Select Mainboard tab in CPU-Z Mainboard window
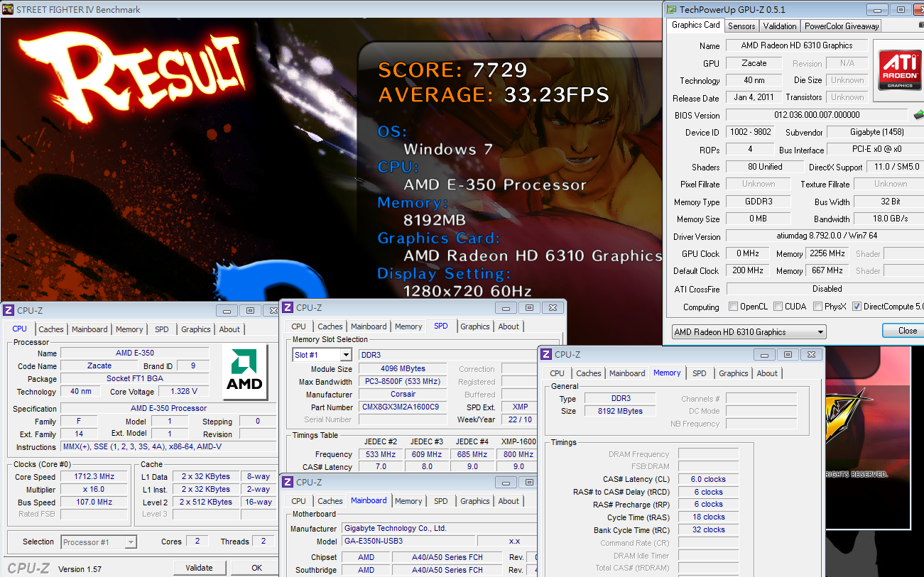 click(x=369, y=500)
